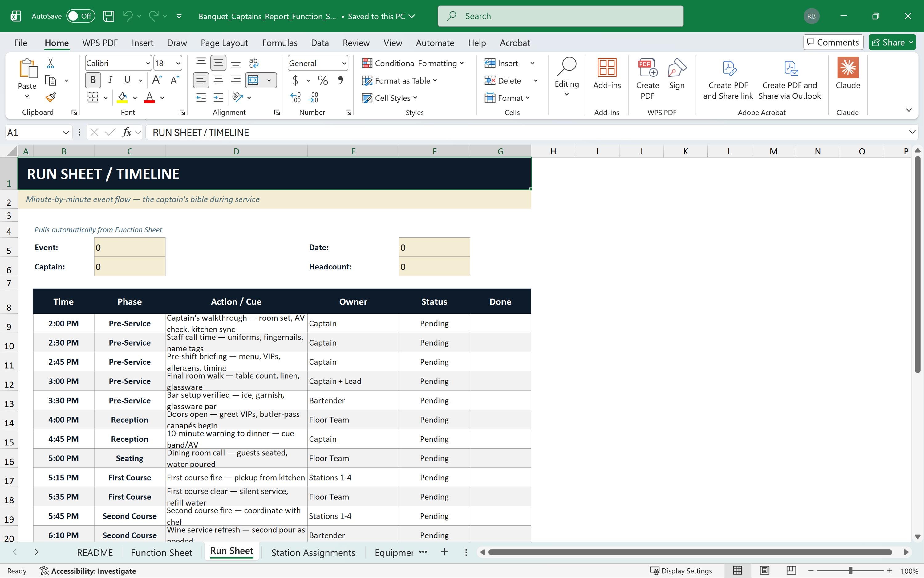Image resolution: width=924 pixels, height=578 pixels.
Task: Open the Claude add-in
Action: [848, 73]
